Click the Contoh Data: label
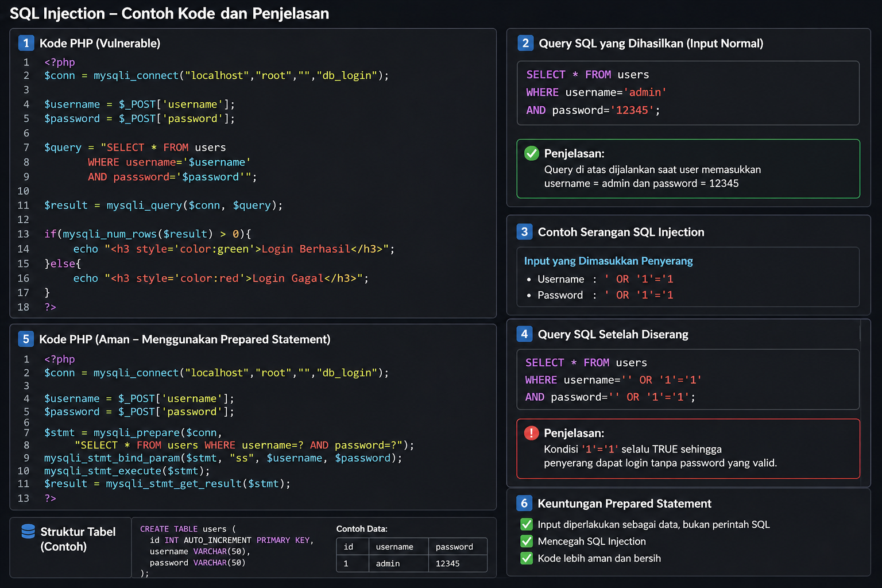Screen dimensions: 882x588 click(x=362, y=529)
